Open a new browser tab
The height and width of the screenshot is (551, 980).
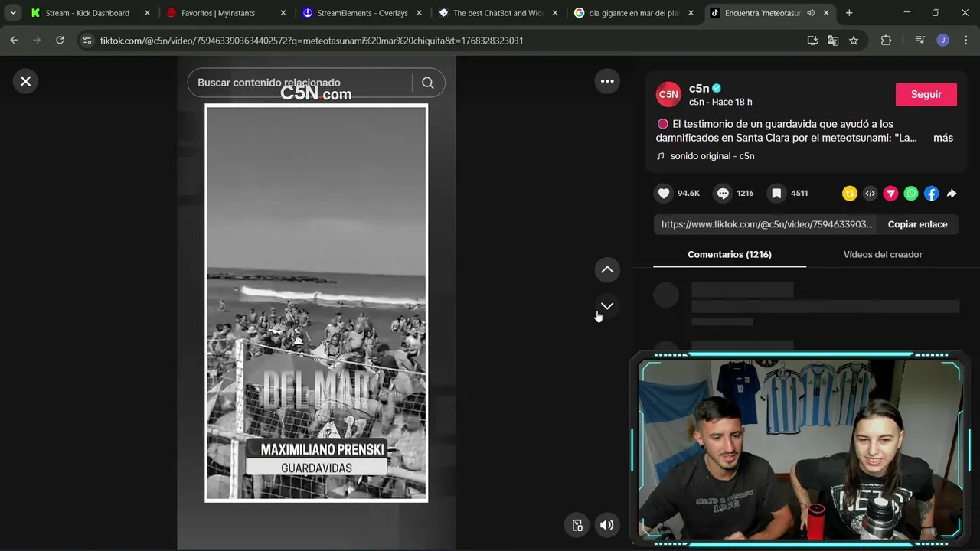coord(849,13)
